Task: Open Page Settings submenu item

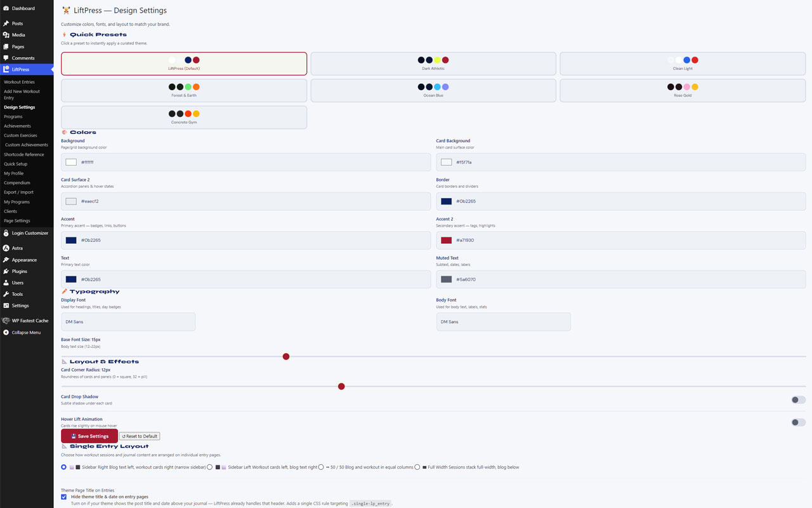Action: click(17, 220)
